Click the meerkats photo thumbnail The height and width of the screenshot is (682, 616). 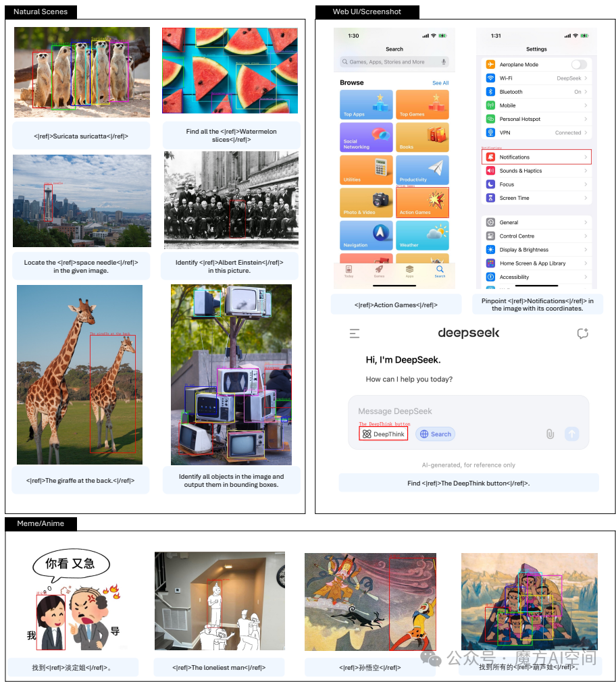[x=82, y=72]
